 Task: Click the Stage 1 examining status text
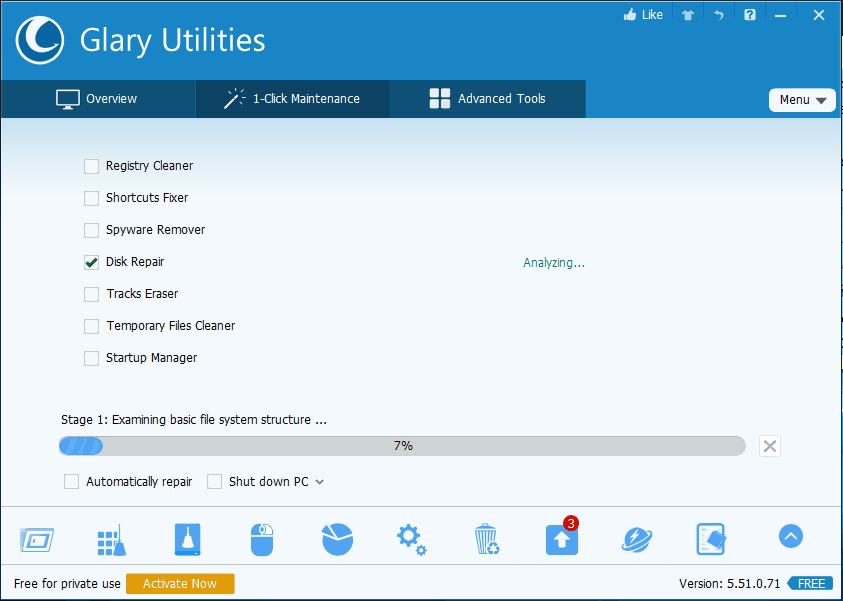(x=194, y=420)
